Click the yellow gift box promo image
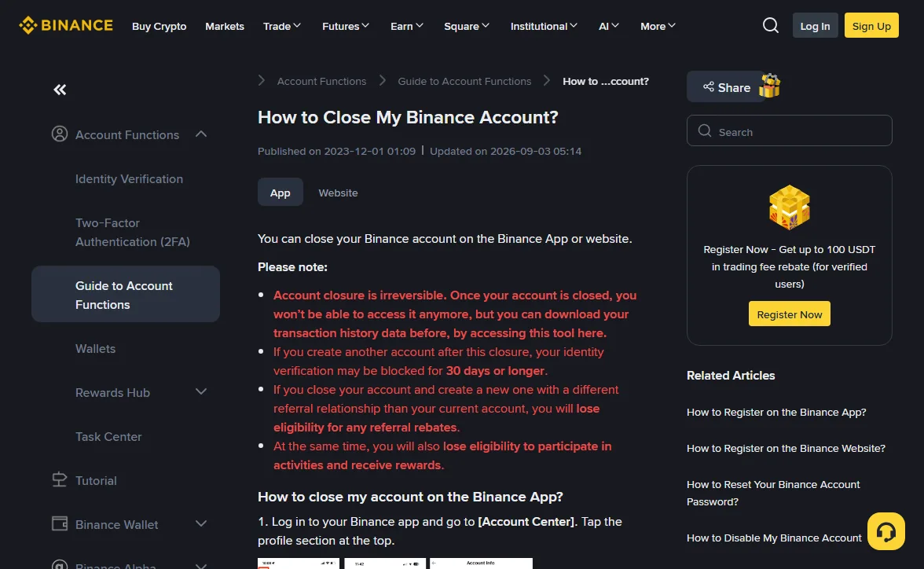The width and height of the screenshot is (924, 569). pos(789,207)
